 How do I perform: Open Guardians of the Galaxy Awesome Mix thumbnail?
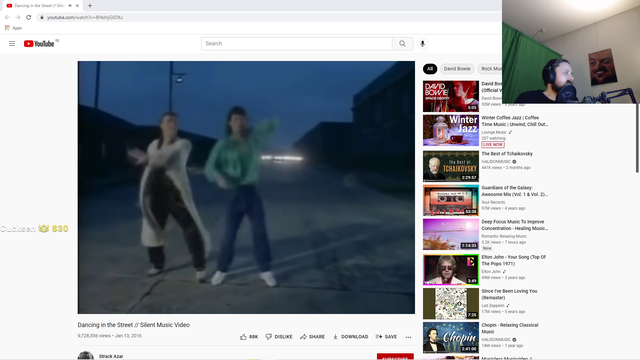click(451, 200)
